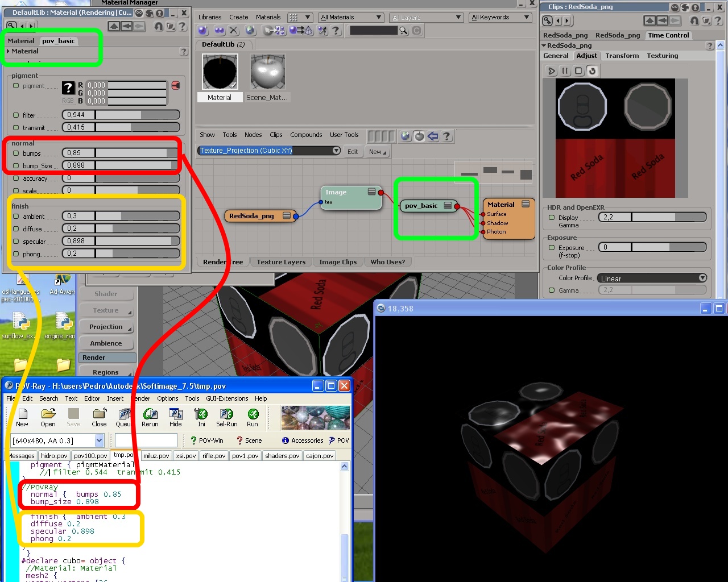Toggle the filter animation marker

pyautogui.click(x=16, y=115)
